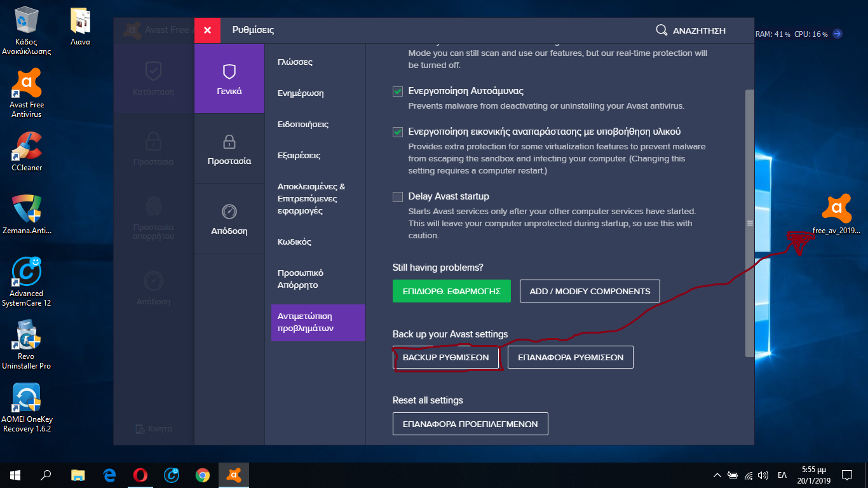Open Προσωπικό Απόρρητο settings

(301, 279)
